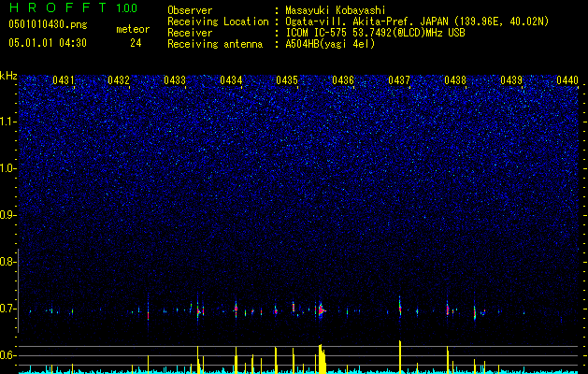Click the 0.9 kHz axis label
The width and height of the screenshot is (588, 374).
tap(7, 215)
